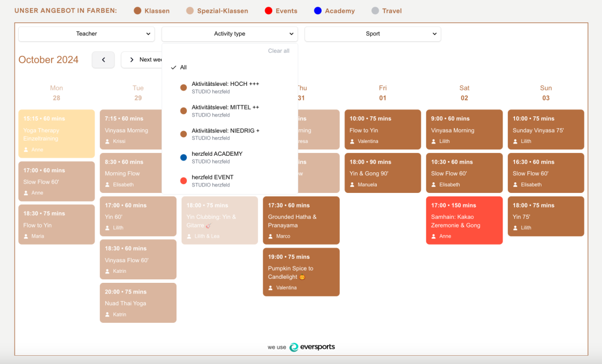
Task: Click the previous week chevron button
Action: pyautogui.click(x=103, y=60)
